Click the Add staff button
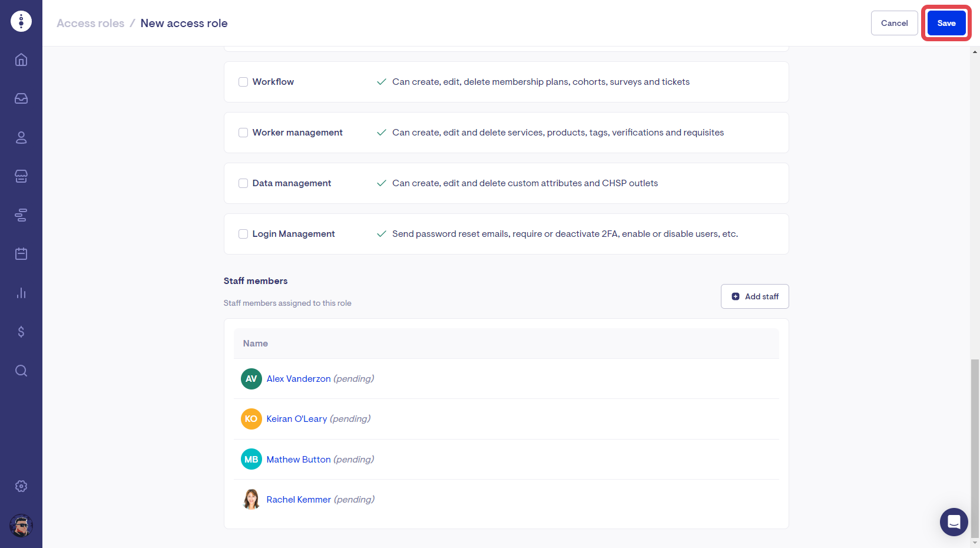 click(x=755, y=296)
